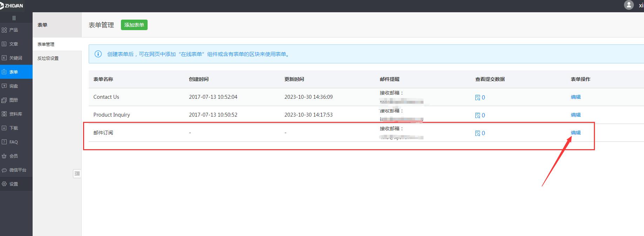Select 表单管理 in submenu
This screenshot has height=236, width=644.
(x=46, y=44)
